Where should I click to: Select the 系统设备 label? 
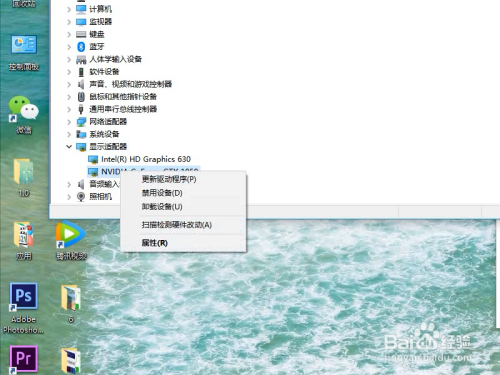point(104,134)
